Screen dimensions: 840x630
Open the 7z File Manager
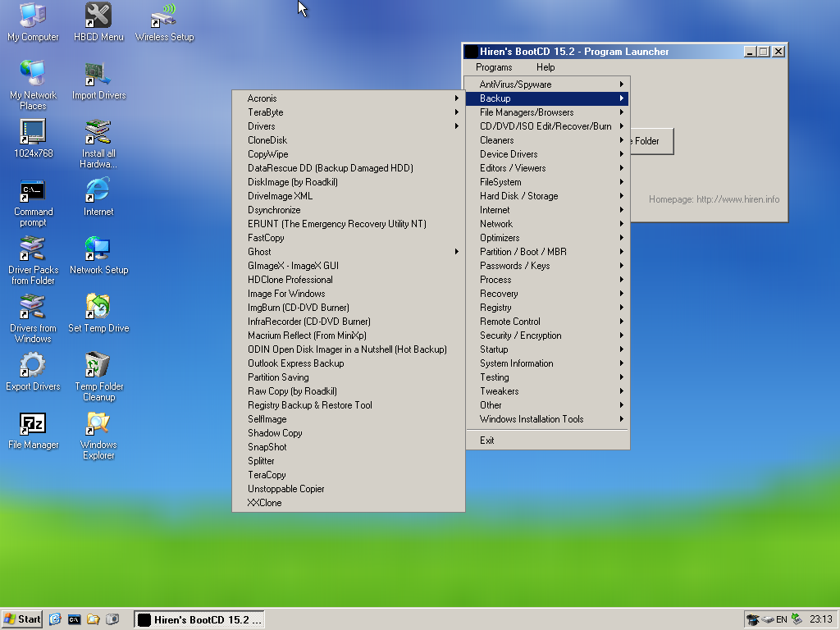[x=33, y=425]
